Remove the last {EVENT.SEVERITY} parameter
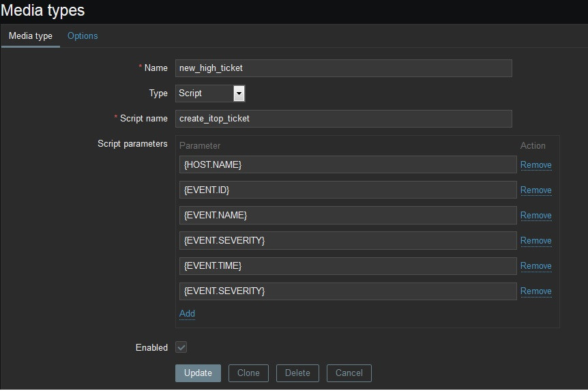 click(535, 291)
